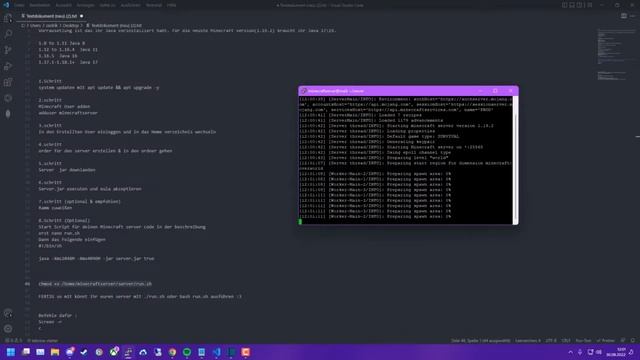
Task: Open the Explorer view in activity bar
Action: pos(8,18)
